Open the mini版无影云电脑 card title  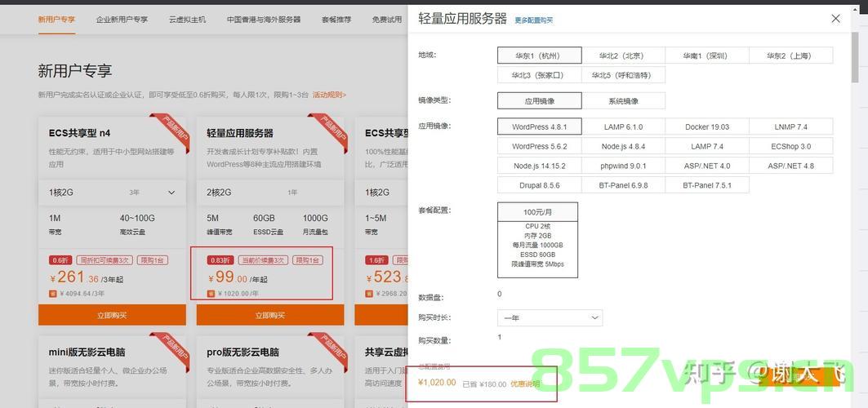(x=85, y=352)
